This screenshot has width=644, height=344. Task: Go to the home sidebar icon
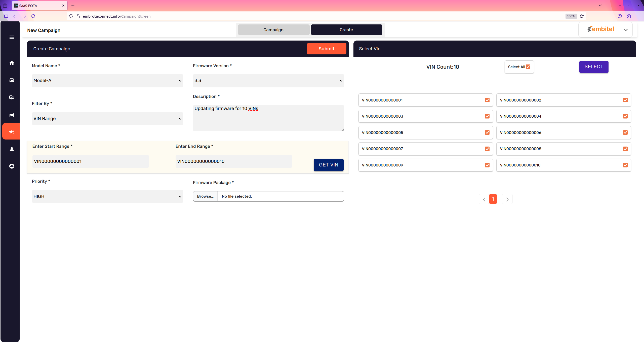point(12,63)
